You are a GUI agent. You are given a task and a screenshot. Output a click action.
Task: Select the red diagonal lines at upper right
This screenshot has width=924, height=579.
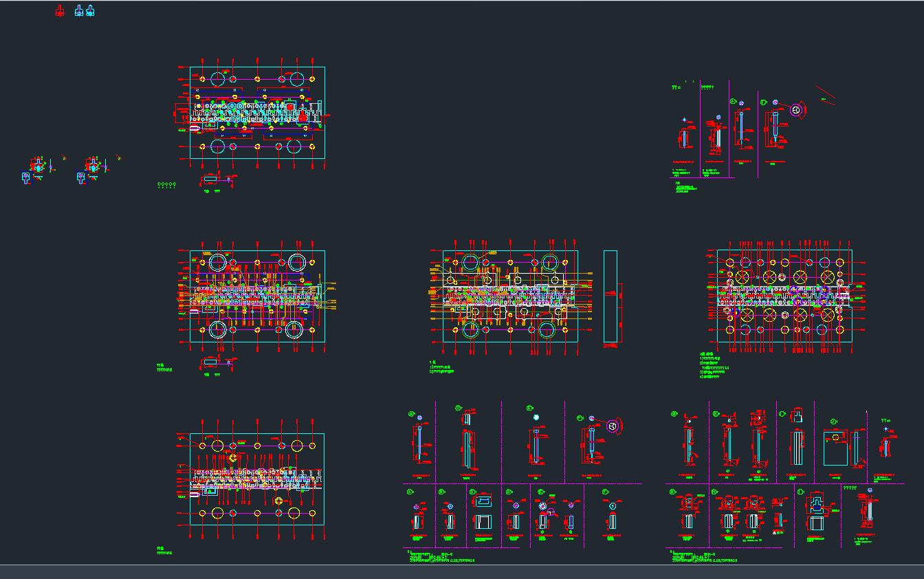coord(825,95)
